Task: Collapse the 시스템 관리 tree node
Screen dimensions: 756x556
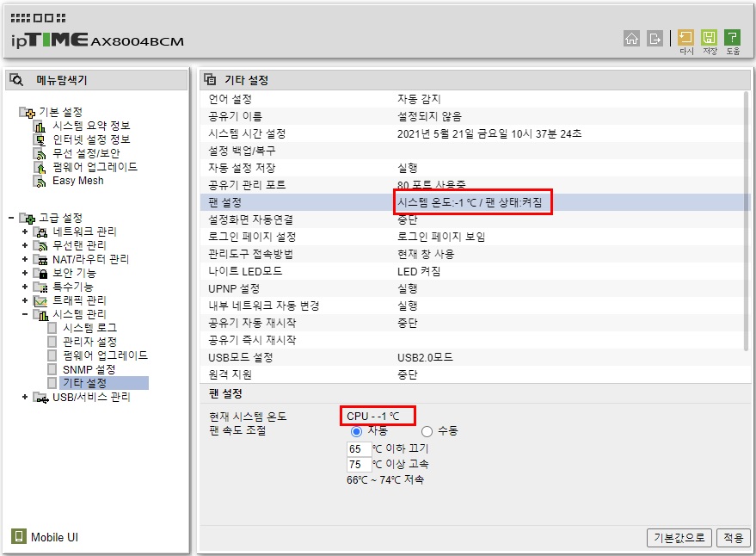Action: 25,314
